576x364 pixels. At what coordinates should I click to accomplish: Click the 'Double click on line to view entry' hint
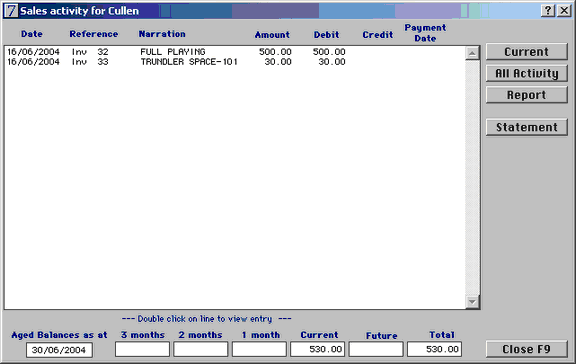tap(206, 319)
